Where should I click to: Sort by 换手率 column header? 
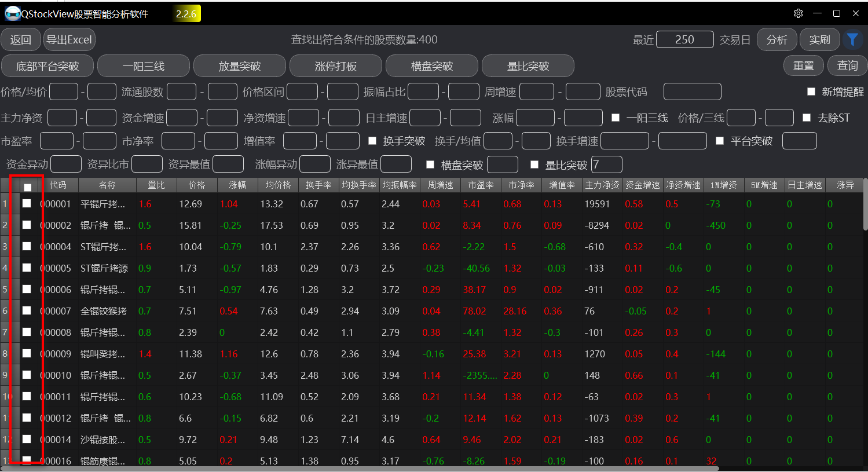click(x=318, y=185)
